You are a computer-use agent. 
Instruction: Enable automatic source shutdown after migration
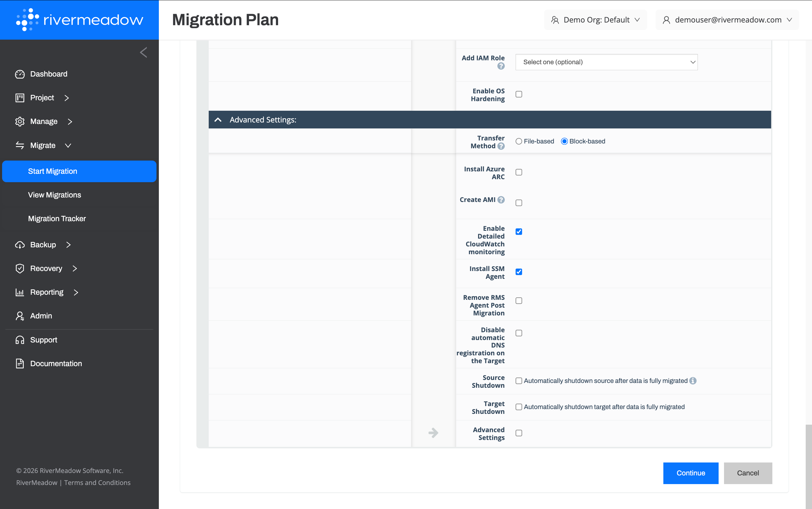tap(519, 381)
